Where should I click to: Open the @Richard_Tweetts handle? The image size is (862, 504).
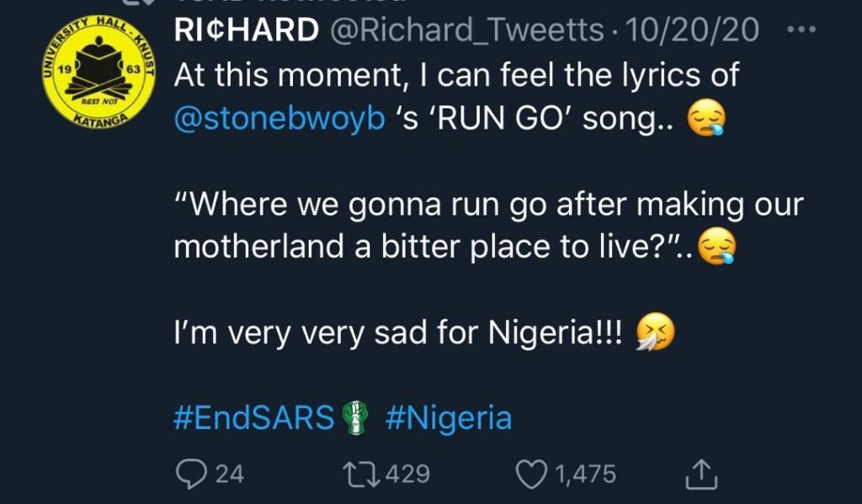pyautogui.click(x=466, y=29)
